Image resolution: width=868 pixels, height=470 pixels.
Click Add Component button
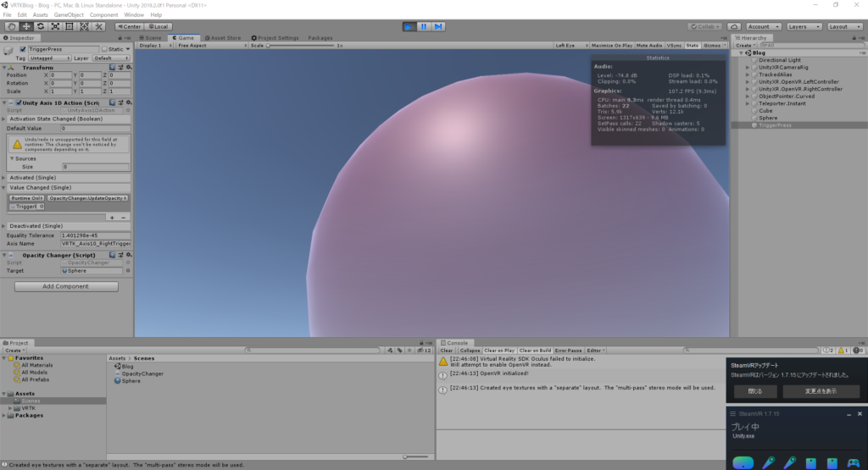(x=66, y=286)
